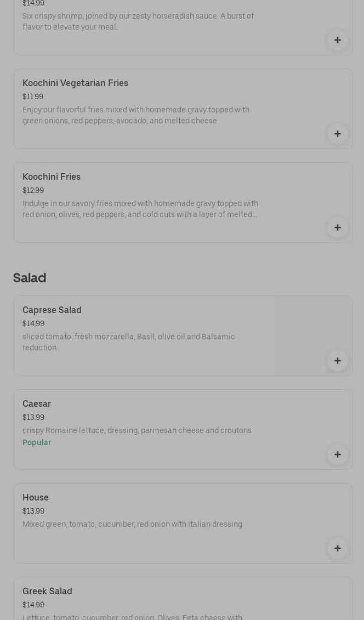Open the Koochini Fries item title
Image resolution: width=364 pixels, height=620 pixels.
[52, 177]
